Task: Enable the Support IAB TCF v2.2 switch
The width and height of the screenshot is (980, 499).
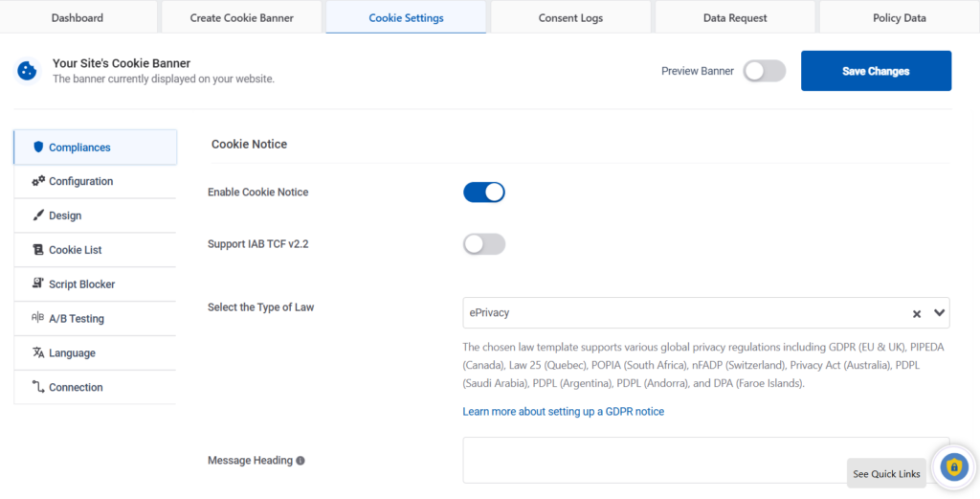Action: click(x=483, y=244)
